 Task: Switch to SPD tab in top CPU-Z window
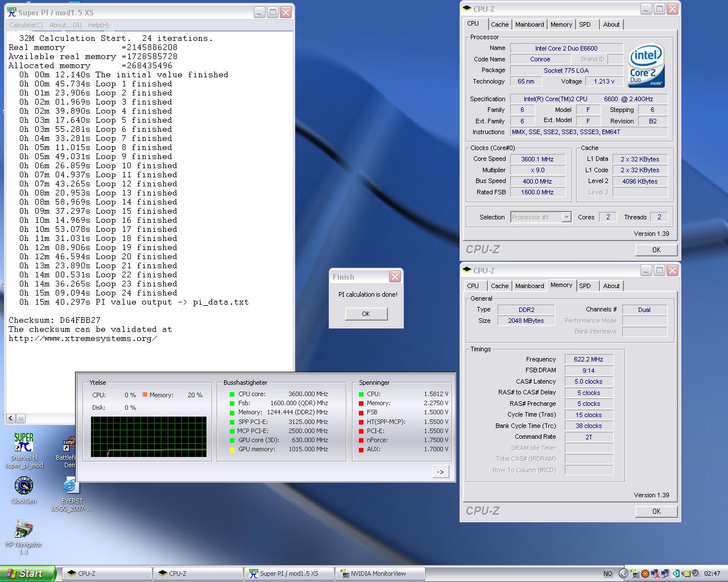pyautogui.click(x=585, y=24)
